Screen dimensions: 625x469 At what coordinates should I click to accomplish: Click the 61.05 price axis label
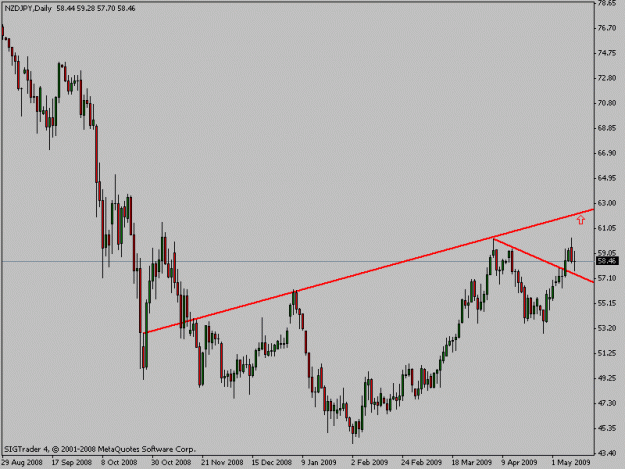[607, 228]
